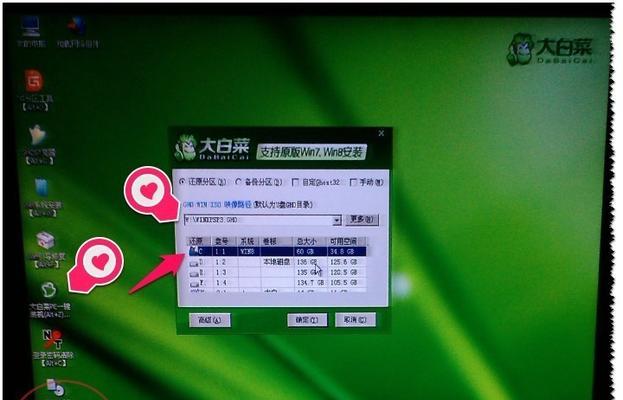
Task: Click the drive C icon in partition list
Action: pyautogui.click(x=194, y=251)
